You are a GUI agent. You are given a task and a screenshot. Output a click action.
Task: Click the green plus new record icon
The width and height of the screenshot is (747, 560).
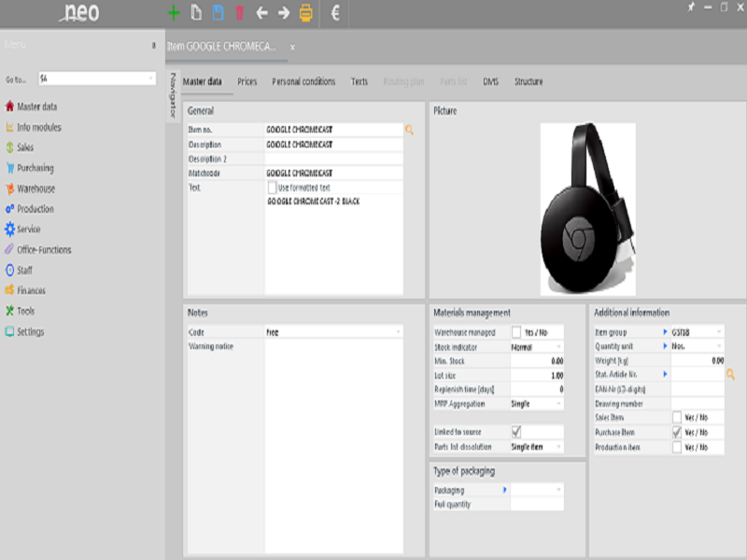point(174,13)
